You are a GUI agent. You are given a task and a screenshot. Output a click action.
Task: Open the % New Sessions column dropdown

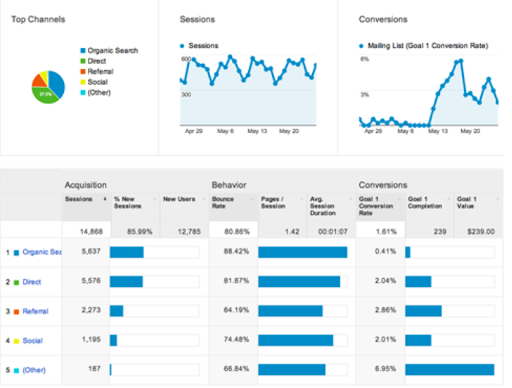point(155,199)
